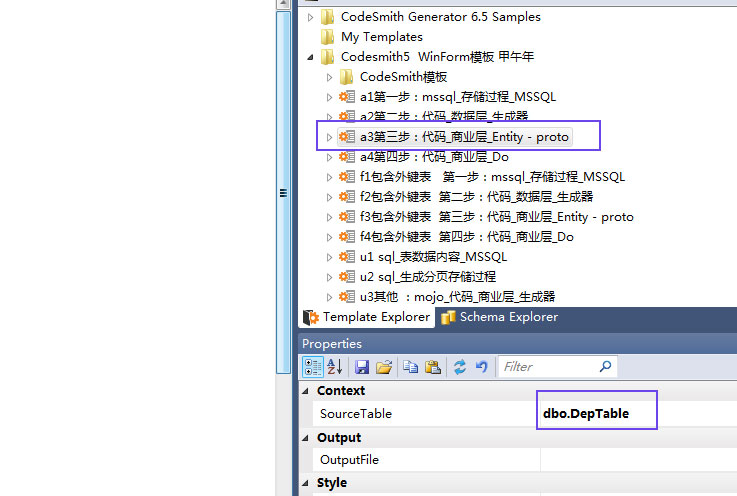Expand the u3其他 template arrow
Viewport: 737px width, 496px height.
coord(329,297)
